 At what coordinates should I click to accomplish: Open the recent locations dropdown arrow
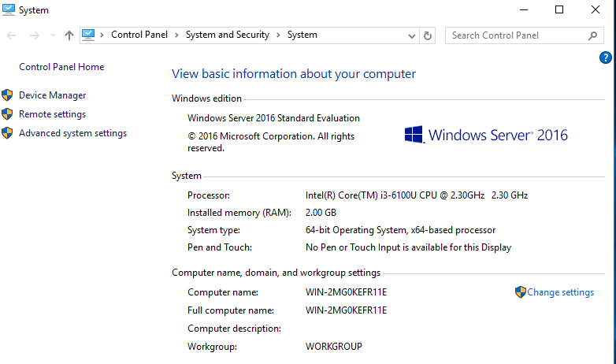(53, 35)
